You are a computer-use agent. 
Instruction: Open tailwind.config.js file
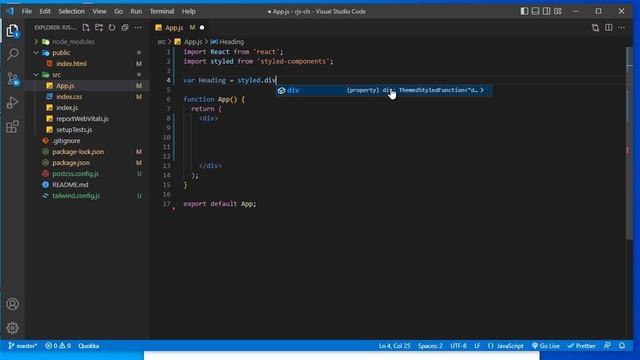[76, 196]
